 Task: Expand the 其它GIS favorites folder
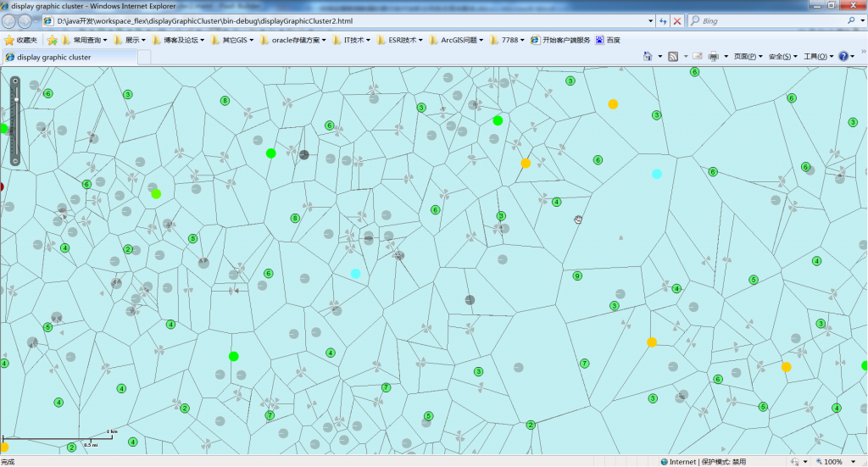[232, 40]
